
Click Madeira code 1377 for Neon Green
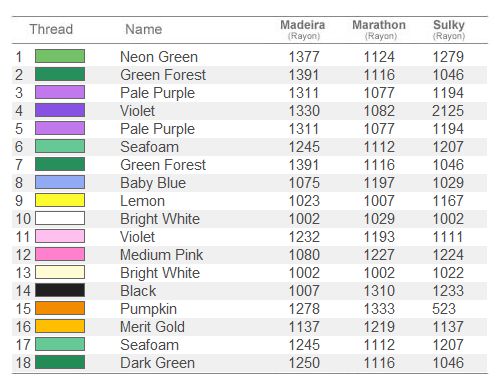(x=304, y=57)
